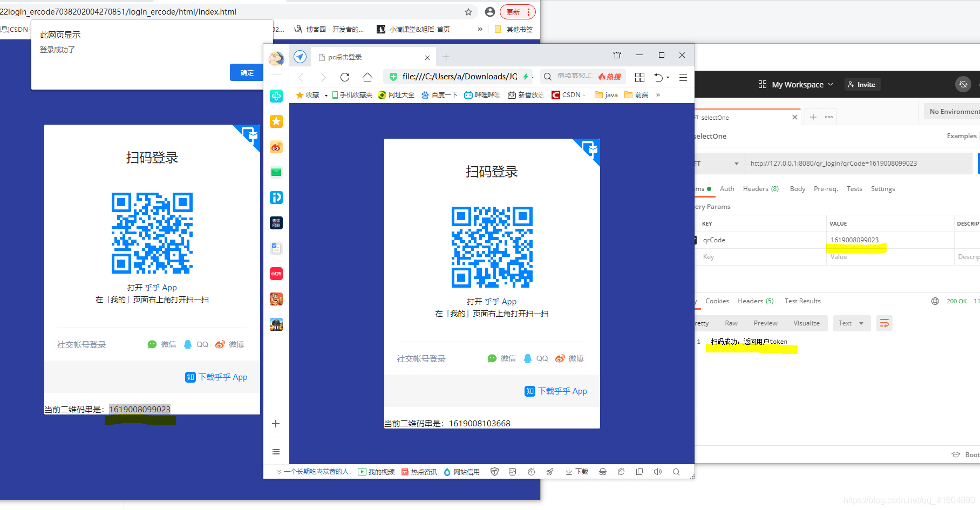Switch to the Headers (8) tab in Postman
This screenshot has width=980, height=510.
tap(761, 188)
